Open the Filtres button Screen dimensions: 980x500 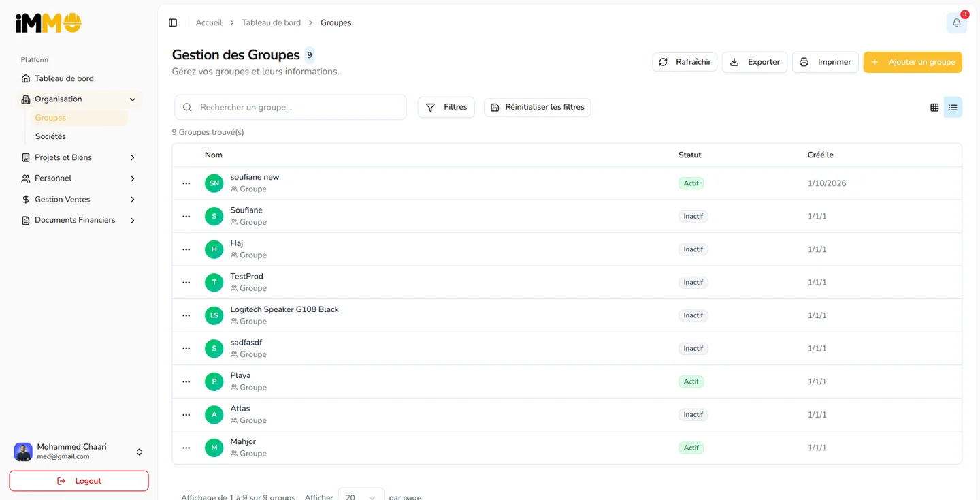tap(446, 107)
